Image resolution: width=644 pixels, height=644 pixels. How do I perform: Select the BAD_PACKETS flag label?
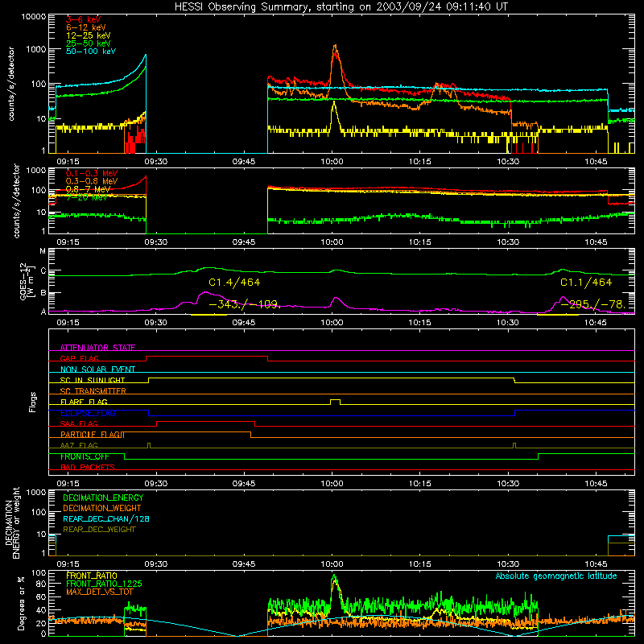click(87, 467)
